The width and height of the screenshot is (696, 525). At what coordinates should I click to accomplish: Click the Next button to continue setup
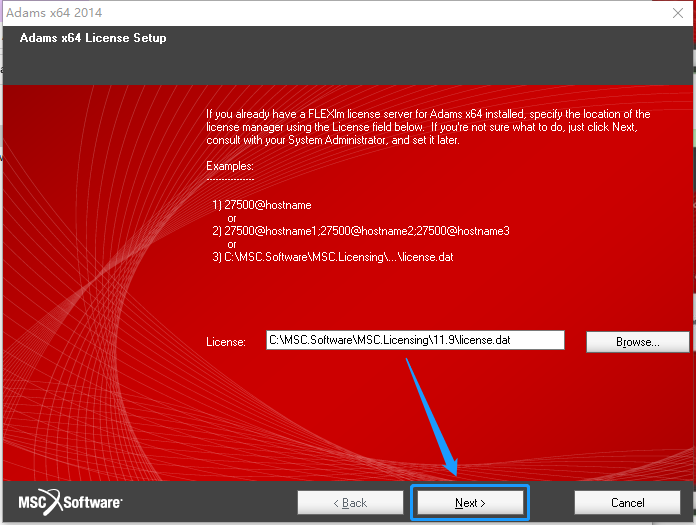[470, 502]
